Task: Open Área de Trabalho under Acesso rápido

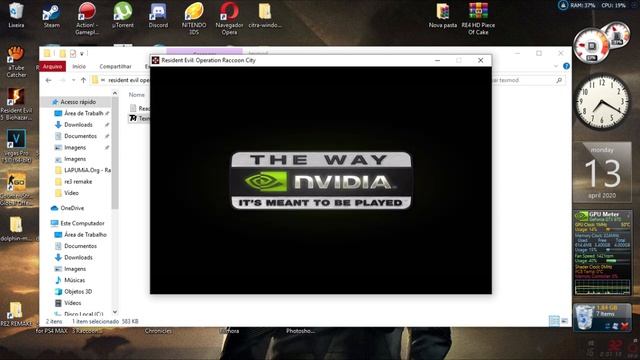Action: coord(83,113)
